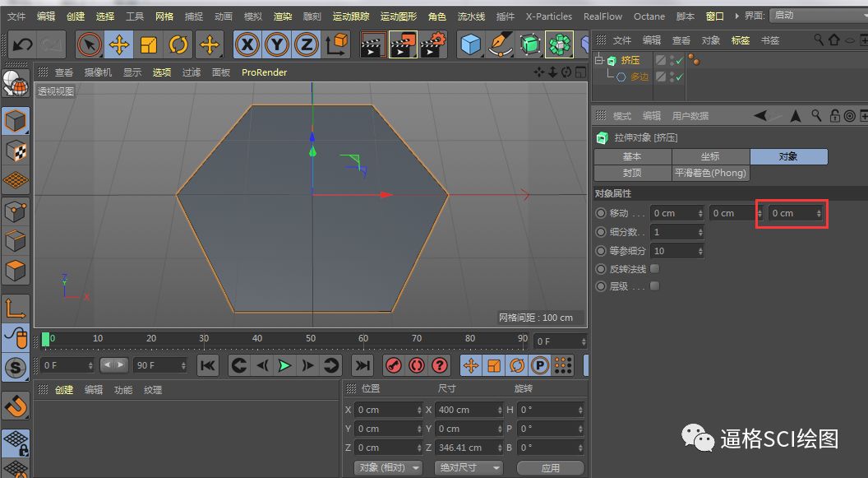The width and height of the screenshot is (868, 478).
Task: Add a Cube primitive object
Action: pos(471,44)
